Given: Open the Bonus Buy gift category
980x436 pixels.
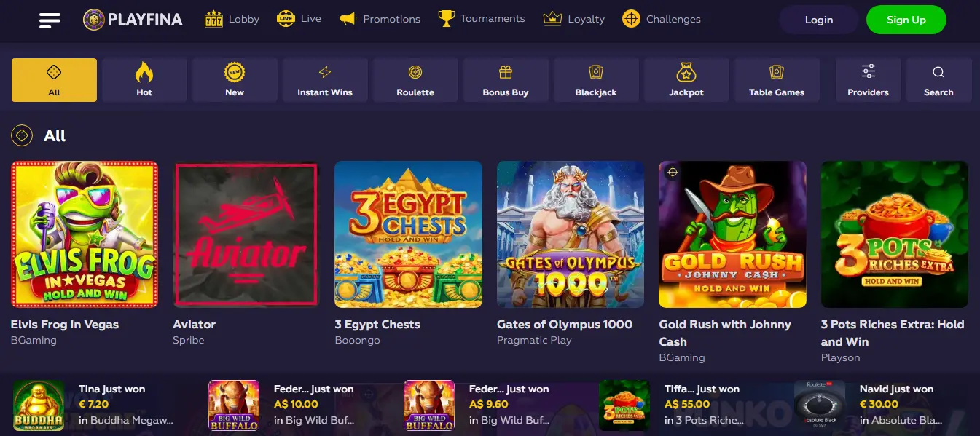Looking at the screenshot, I should tap(506, 79).
